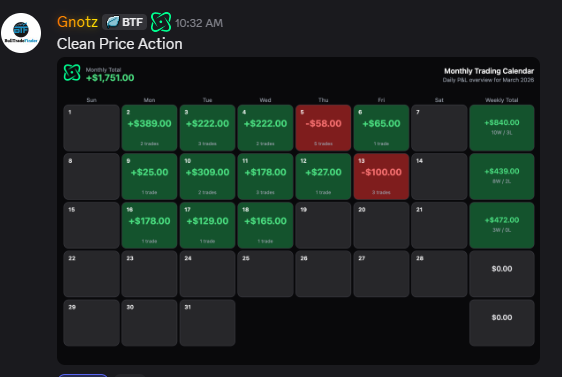The height and width of the screenshot is (377, 562).
Task: Select the empty March 15 day cell
Action: pyautogui.click(x=91, y=225)
